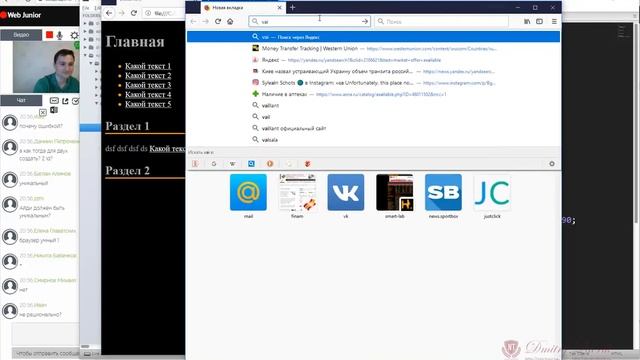The height and width of the screenshot is (360, 640).
Task: Follow the "Какой текст 2" link
Action: coord(148,76)
